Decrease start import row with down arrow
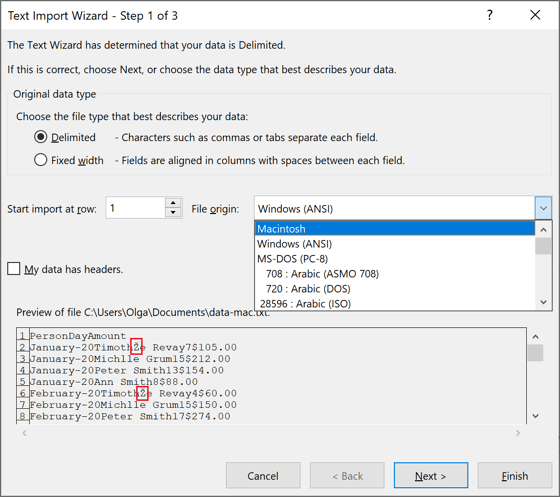Viewport: 560px width, 497px height. pyautogui.click(x=173, y=212)
